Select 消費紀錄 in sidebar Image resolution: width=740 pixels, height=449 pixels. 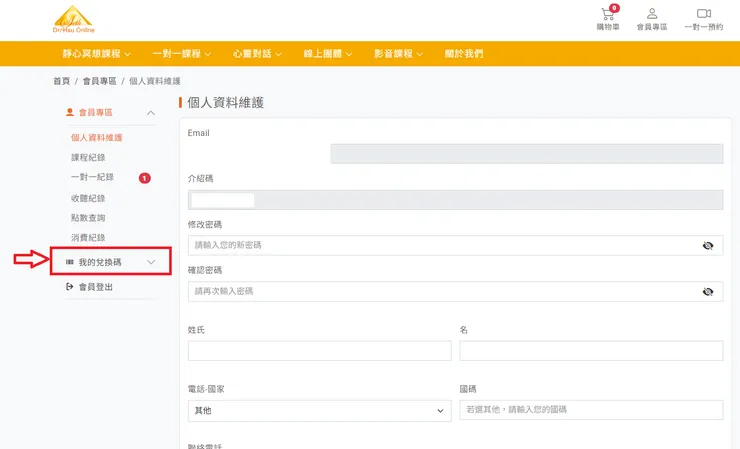click(x=88, y=237)
